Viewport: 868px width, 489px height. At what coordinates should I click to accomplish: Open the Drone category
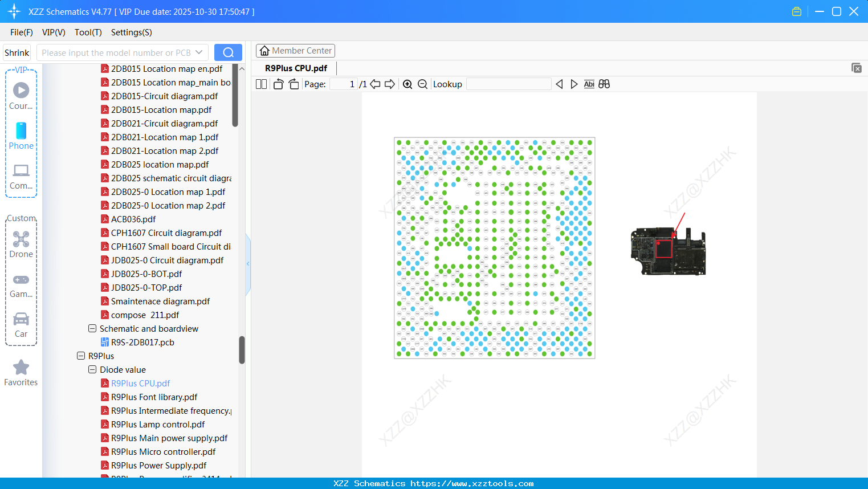point(21,244)
